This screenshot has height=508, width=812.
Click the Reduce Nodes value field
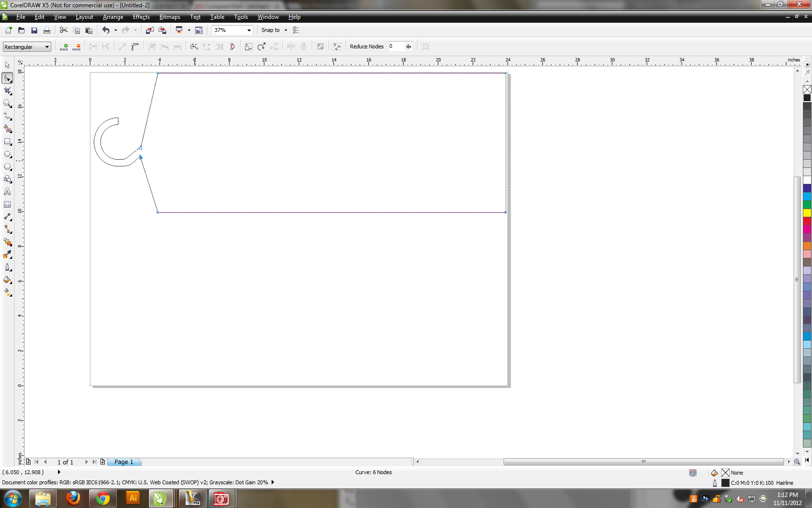[x=395, y=46]
